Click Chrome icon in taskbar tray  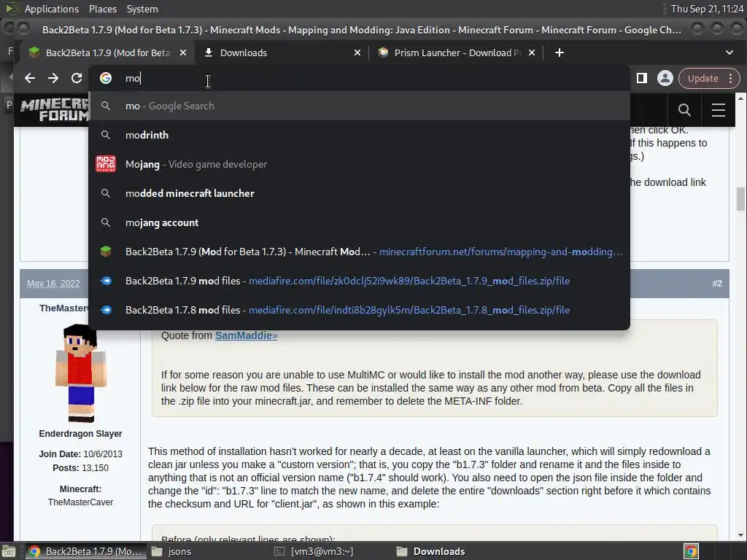(x=691, y=551)
